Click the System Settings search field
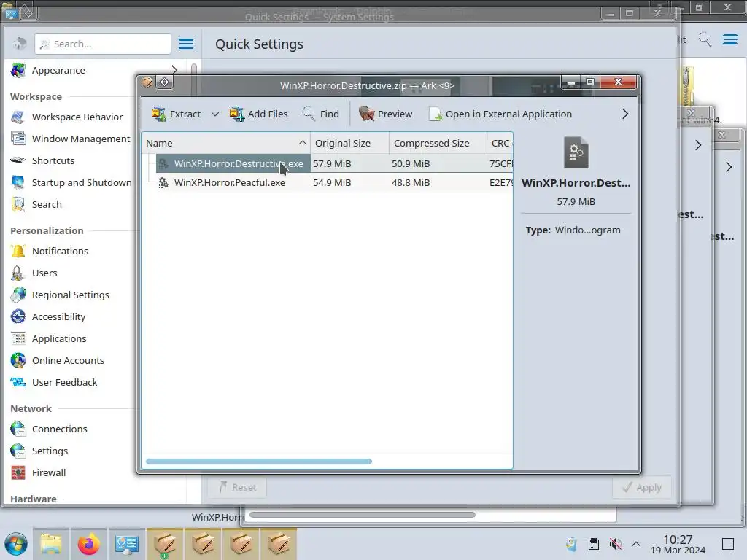The width and height of the screenshot is (747, 560). click(103, 44)
